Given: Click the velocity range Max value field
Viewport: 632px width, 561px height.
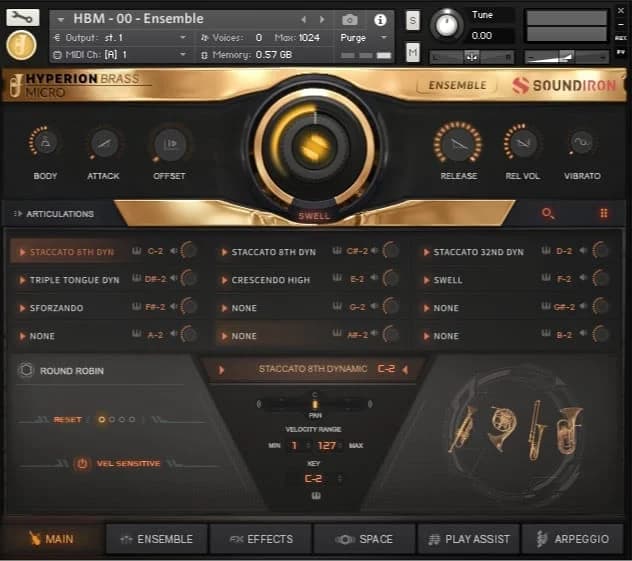Looking at the screenshot, I should pos(328,445).
